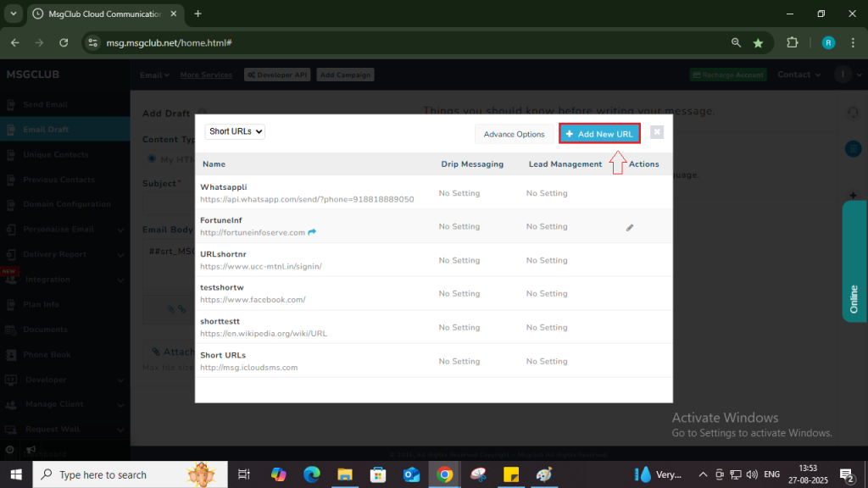This screenshot has width=868, height=488.
Task: Reload the page with the browser refresh button
Action: (x=64, y=42)
